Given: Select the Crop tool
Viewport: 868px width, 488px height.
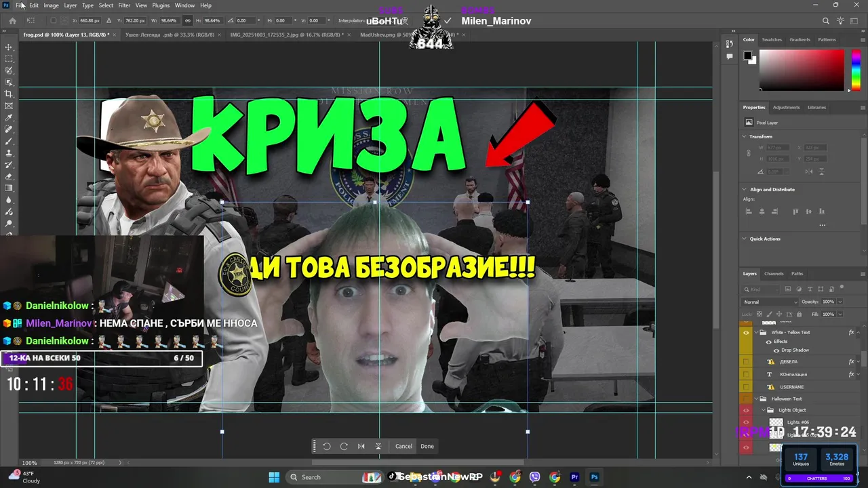Looking at the screenshot, I should (9, 94).
